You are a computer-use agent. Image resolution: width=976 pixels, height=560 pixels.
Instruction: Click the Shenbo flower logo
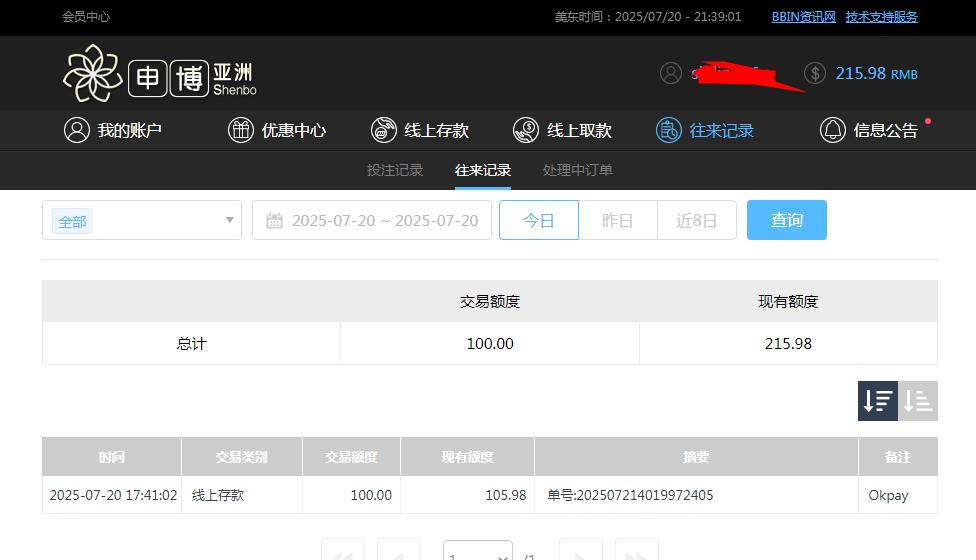click(x=92, y=73)
